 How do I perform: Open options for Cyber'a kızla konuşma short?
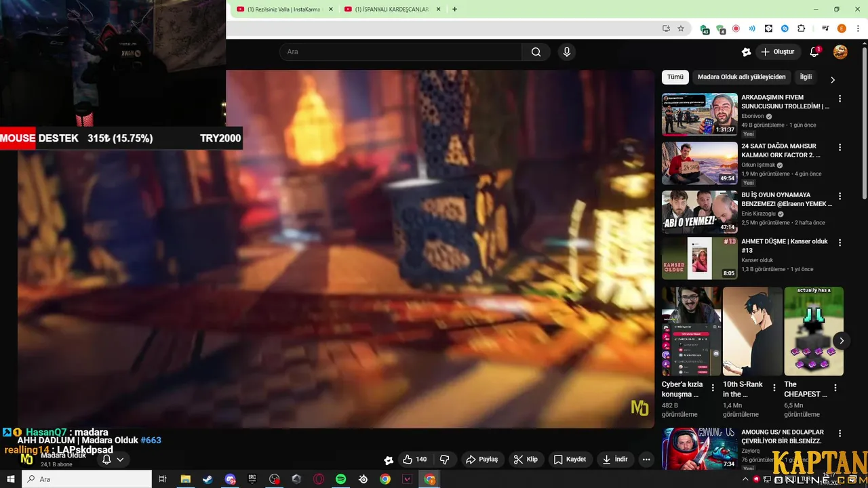[x=713, y=388]
